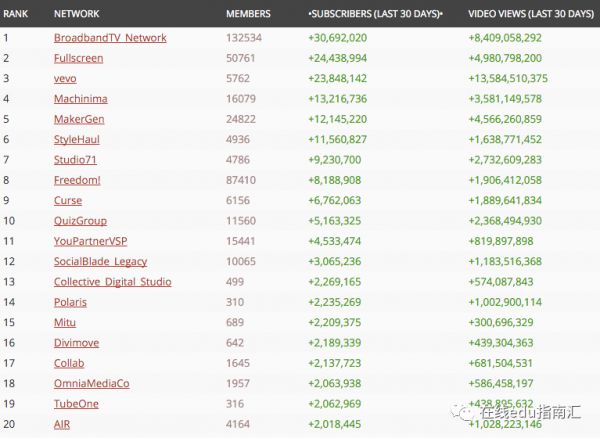
Task: Click the Members column header
Action: 249,14
